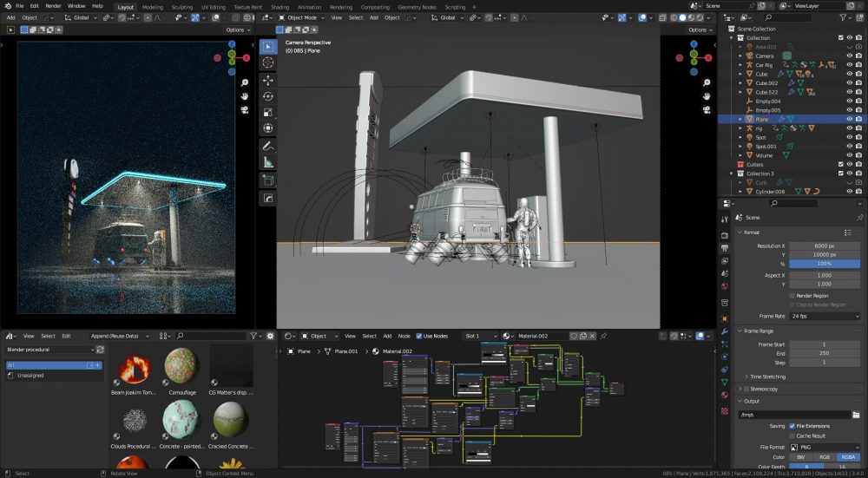The height and width of the screenshot is (478, 868).
Task: Disable the File Extensions checkbox
Action: [792, 426]
